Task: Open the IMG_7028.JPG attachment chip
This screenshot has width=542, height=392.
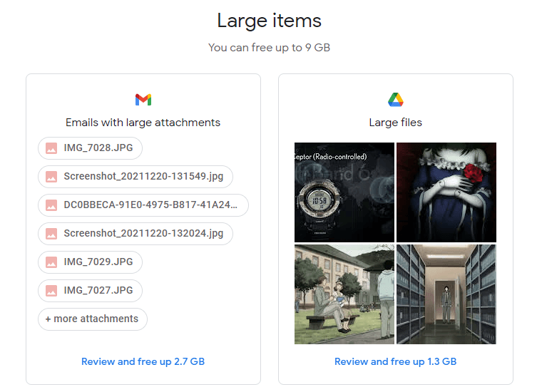Action: point(91,148)
